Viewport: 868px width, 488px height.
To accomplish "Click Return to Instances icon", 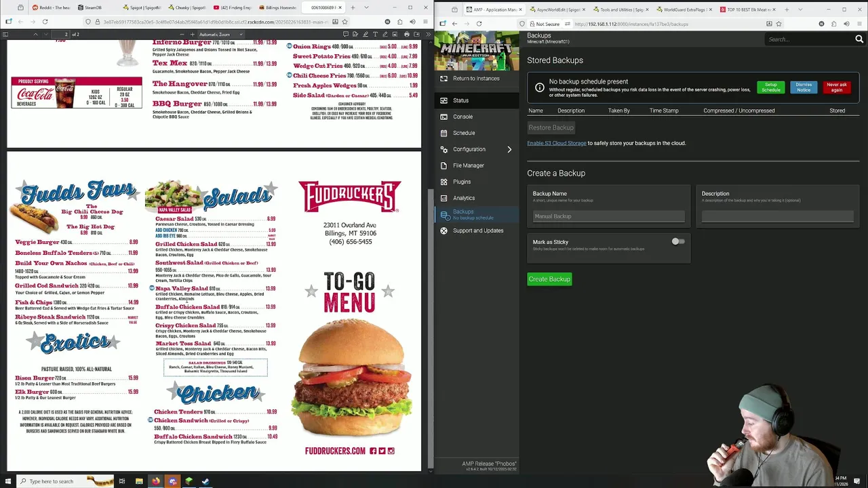I will point(443,79).
